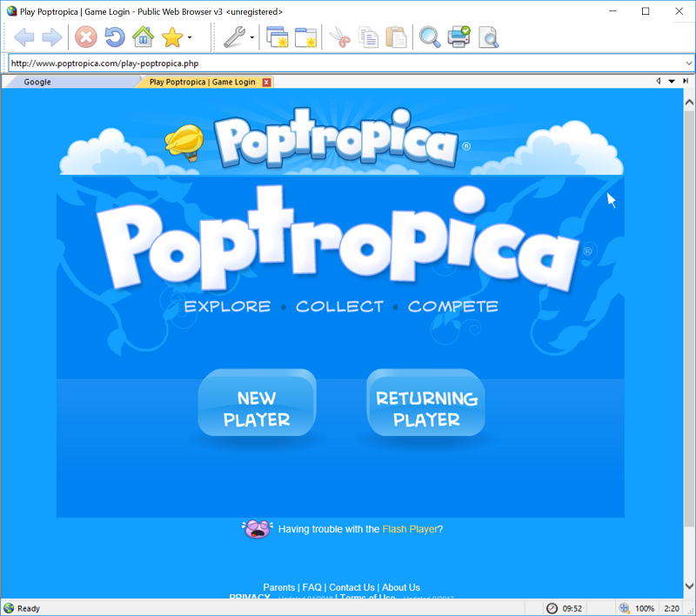Click the magnifying glass search icon

click(x=430, y=37)
